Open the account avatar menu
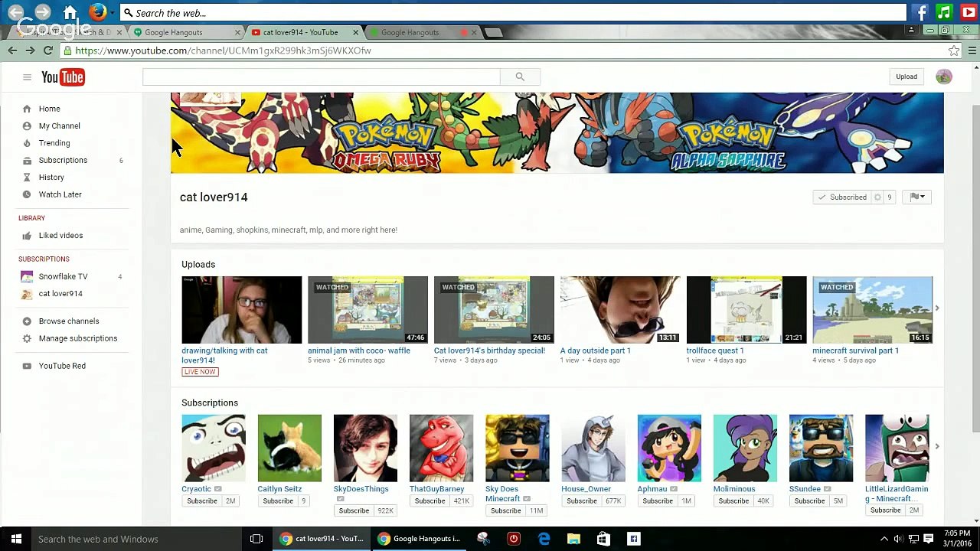 tap(944, 77)
